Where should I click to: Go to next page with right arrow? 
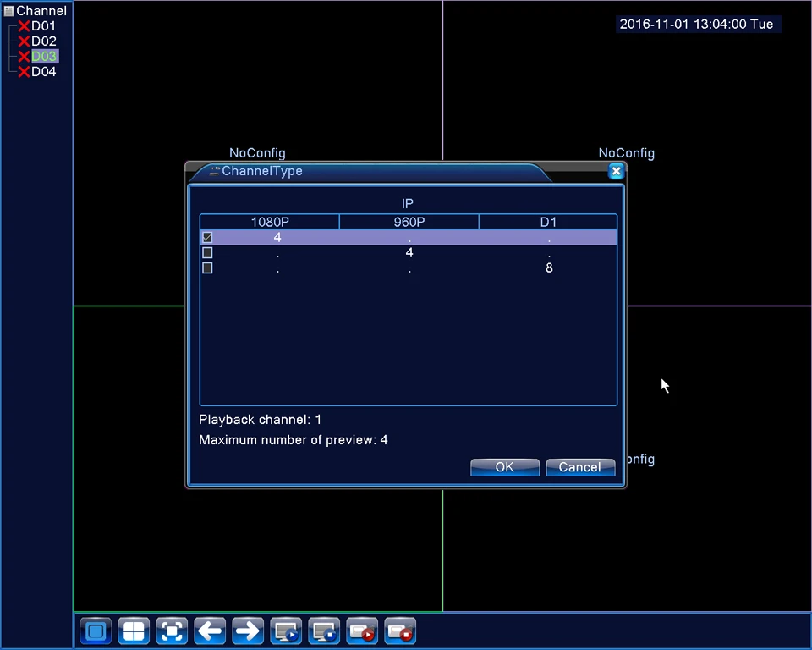248,631
